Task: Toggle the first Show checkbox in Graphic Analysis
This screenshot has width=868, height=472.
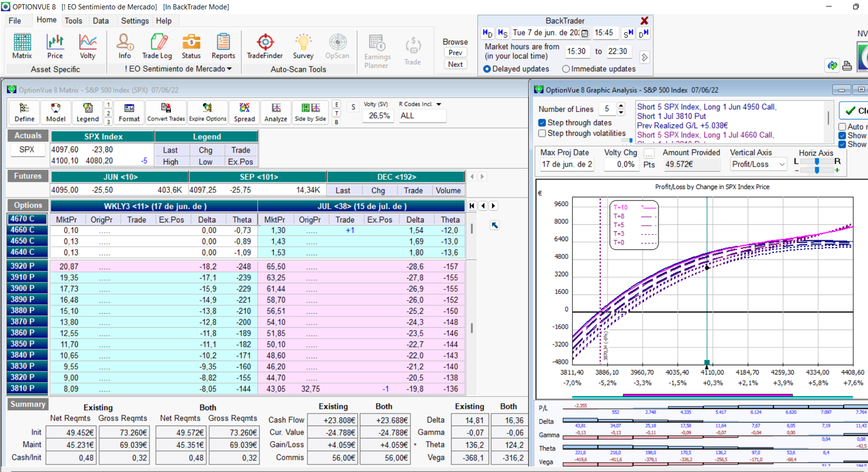Action: point(842,136)
